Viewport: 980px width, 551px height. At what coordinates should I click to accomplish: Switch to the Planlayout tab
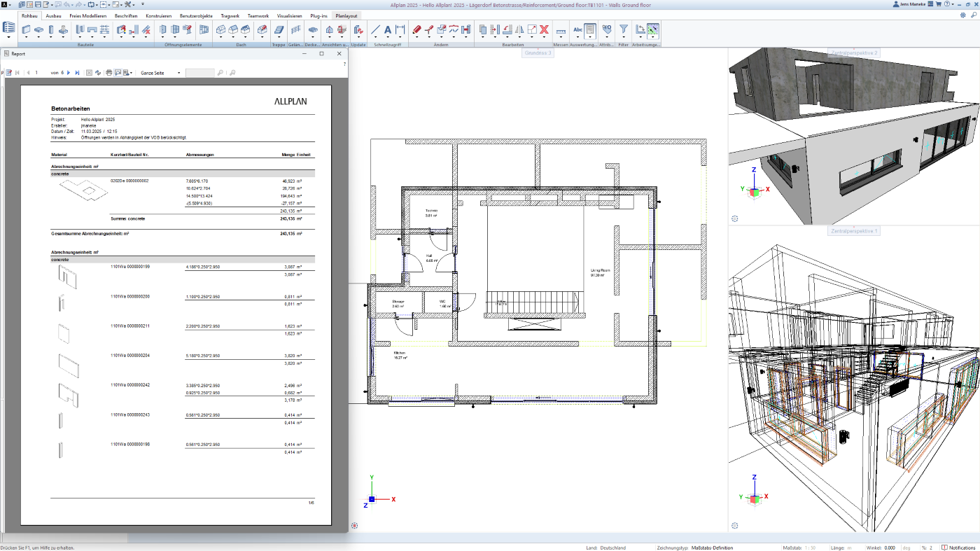(x=346, y=15)
